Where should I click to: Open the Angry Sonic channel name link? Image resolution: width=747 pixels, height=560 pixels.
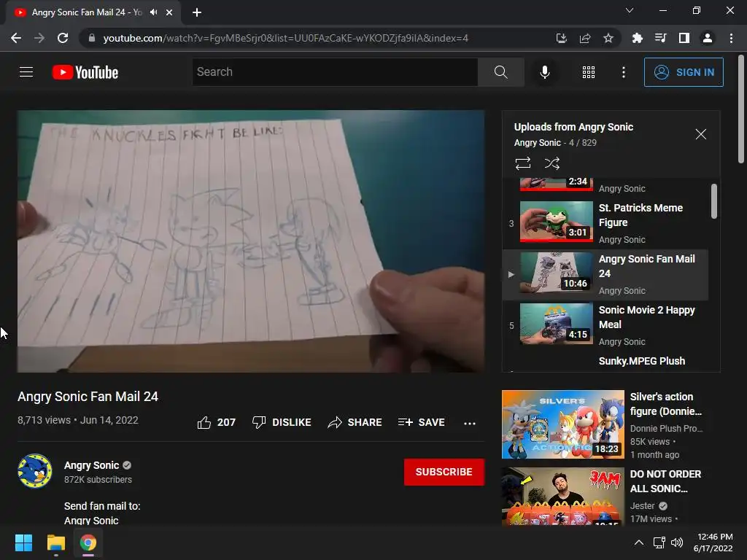91,465
